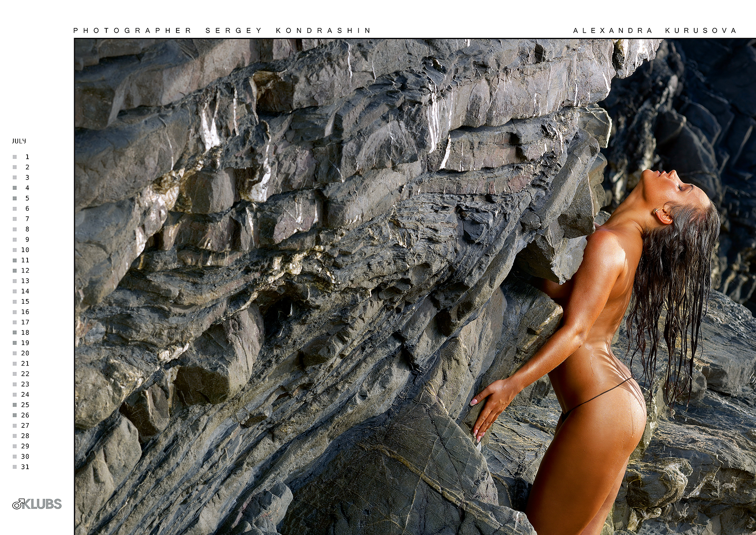
Task: Click the square marker next to 18
Action: (x=15, y=333)
